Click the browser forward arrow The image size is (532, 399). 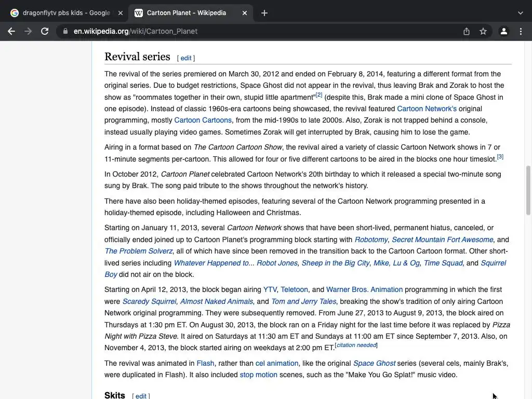click(28, 31)
